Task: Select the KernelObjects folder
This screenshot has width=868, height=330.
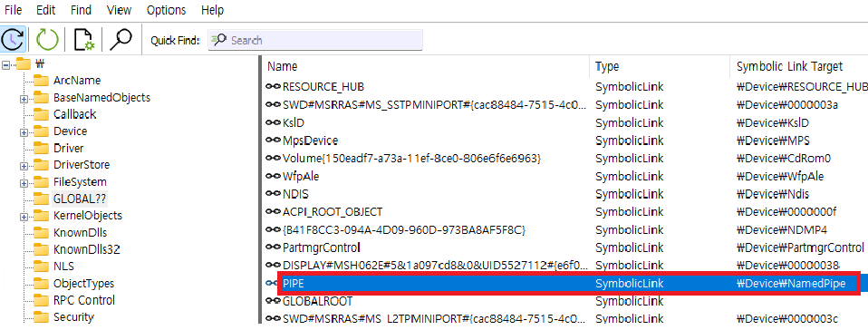Action: (88, 216)
